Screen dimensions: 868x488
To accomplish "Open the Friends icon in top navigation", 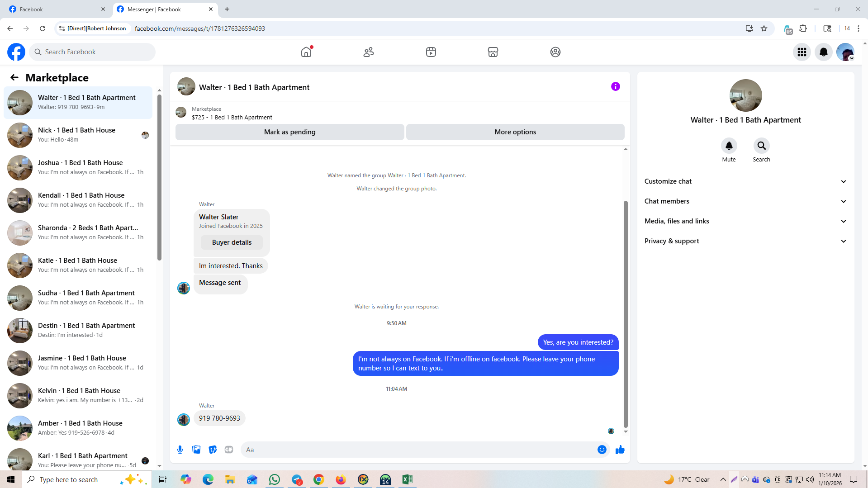I will pos(369,52).
